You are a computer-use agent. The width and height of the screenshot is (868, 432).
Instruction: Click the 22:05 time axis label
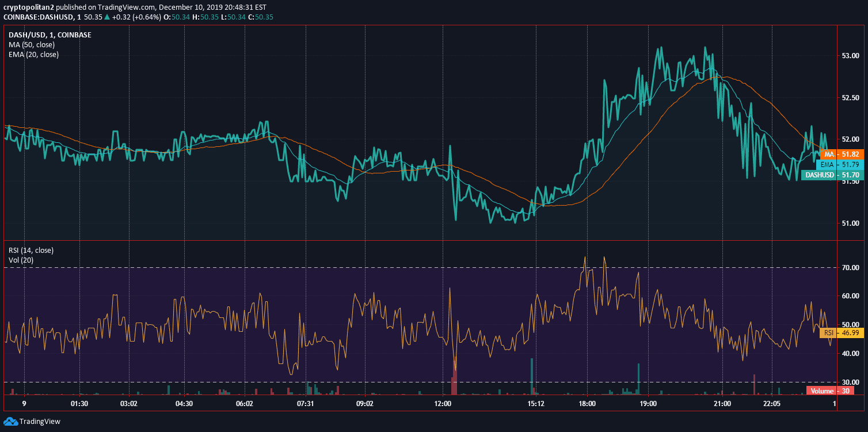772,404
